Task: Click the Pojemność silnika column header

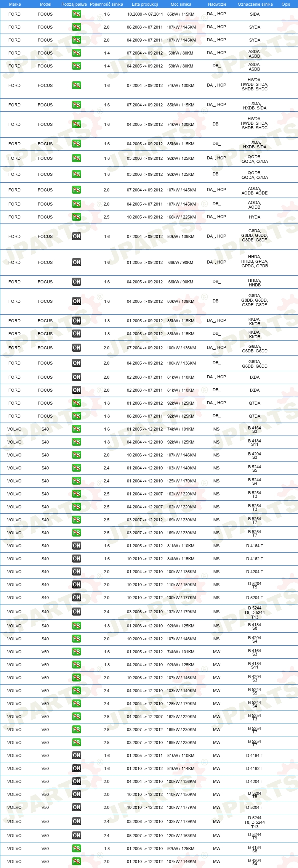Action: (107, 4)
